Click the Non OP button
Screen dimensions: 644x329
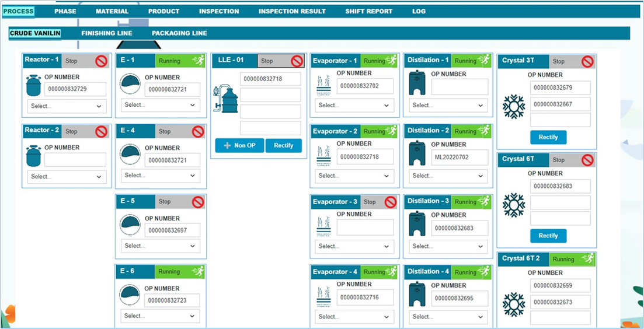pyautogui.click(x=240, y=146)
